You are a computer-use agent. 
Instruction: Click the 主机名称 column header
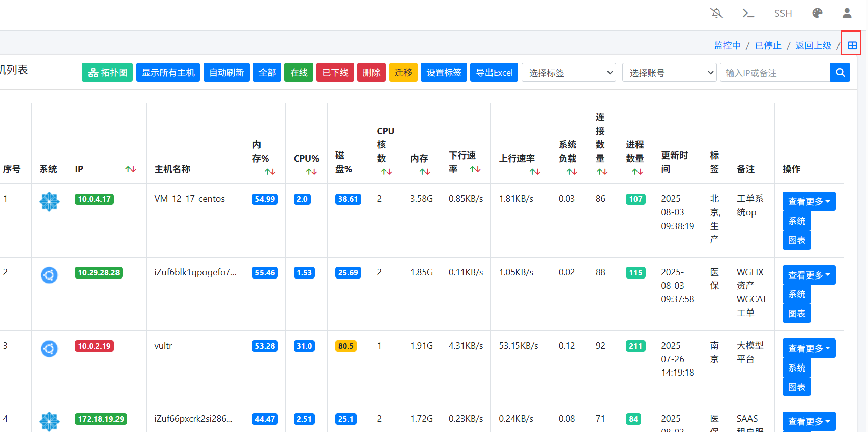(172, 169)
